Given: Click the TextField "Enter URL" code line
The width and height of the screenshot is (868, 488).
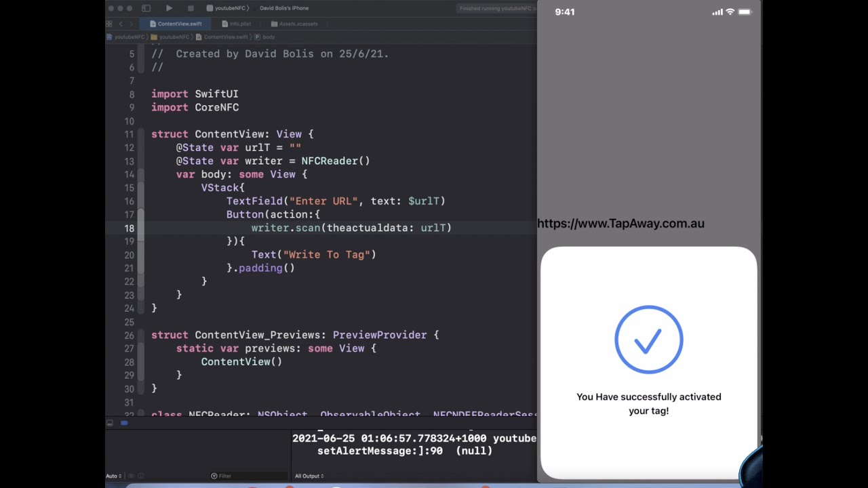Looking at the screenshot, I should coord(336,201).
